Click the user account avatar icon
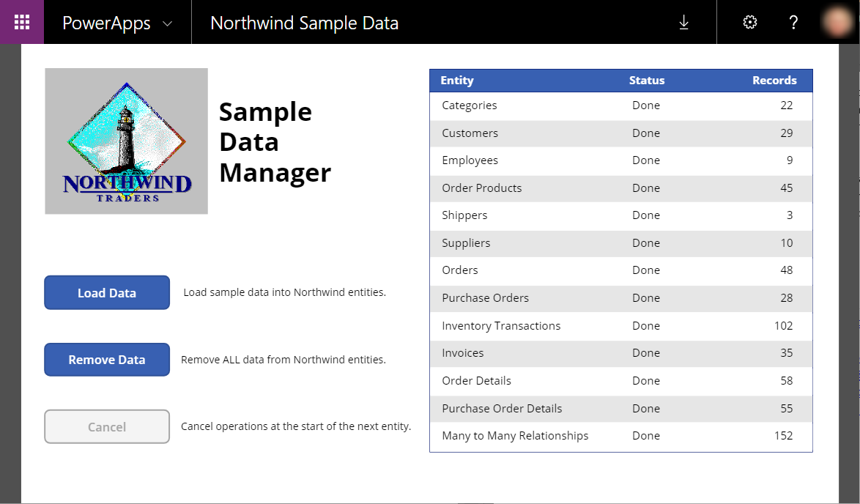The width and height of the screenshot is (860, 504). click(837, 22)
